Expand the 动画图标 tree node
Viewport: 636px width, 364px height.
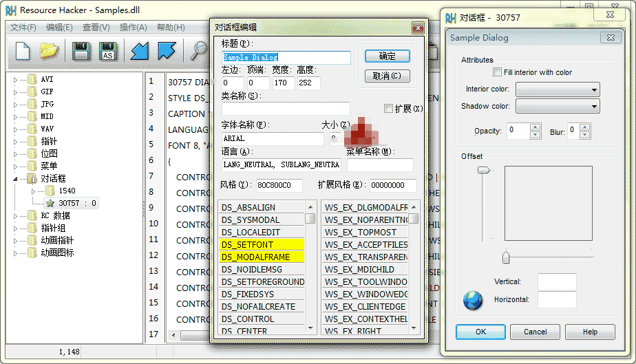click(15, 253)
